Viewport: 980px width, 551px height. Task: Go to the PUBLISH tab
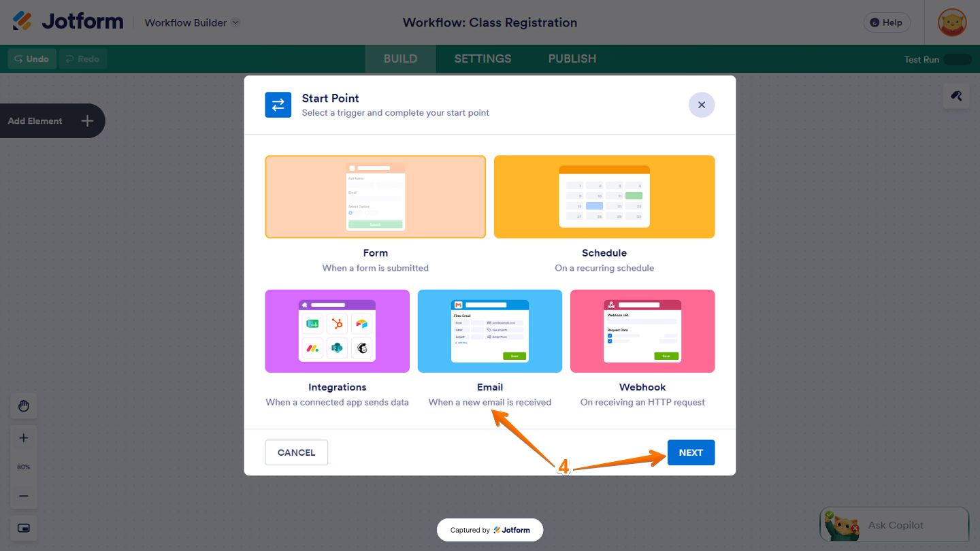tap(572, 59)
